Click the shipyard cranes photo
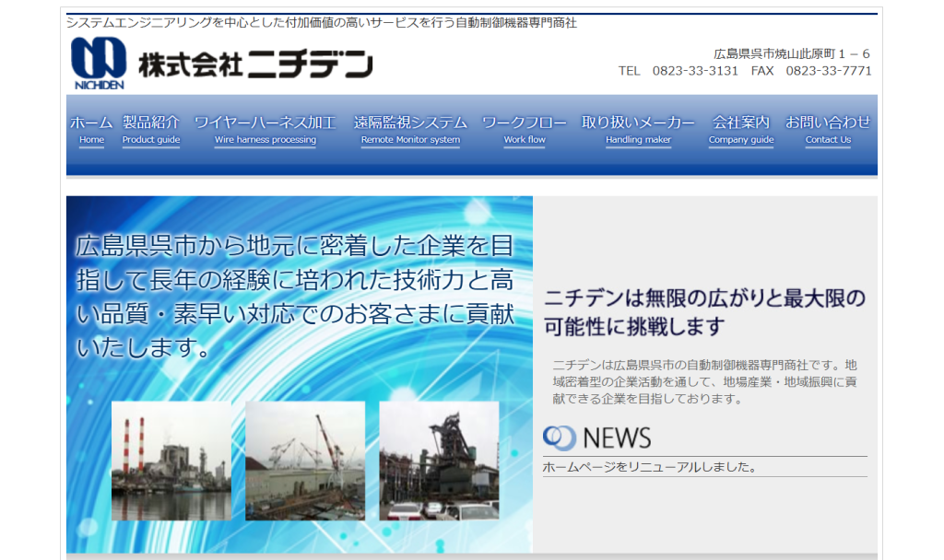The image size is (944, 560). point(305,461)
